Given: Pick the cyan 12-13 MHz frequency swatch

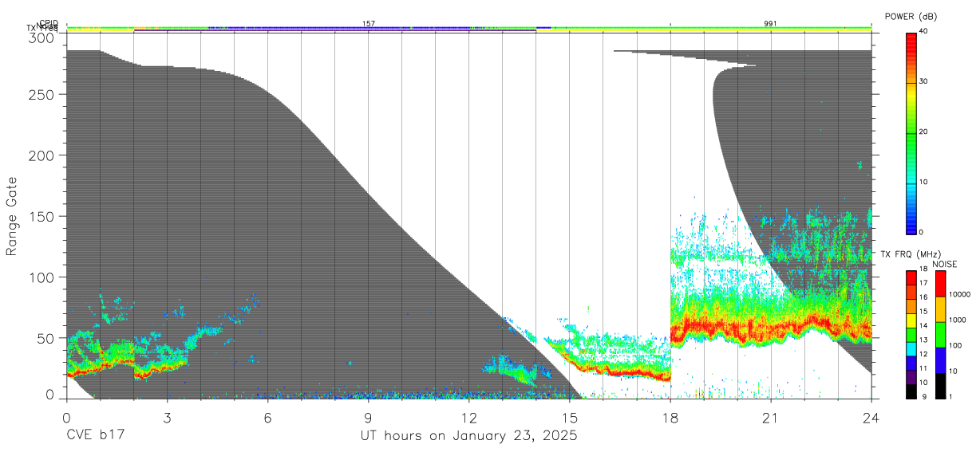Looking at the screenshot, I should (911, 348).
